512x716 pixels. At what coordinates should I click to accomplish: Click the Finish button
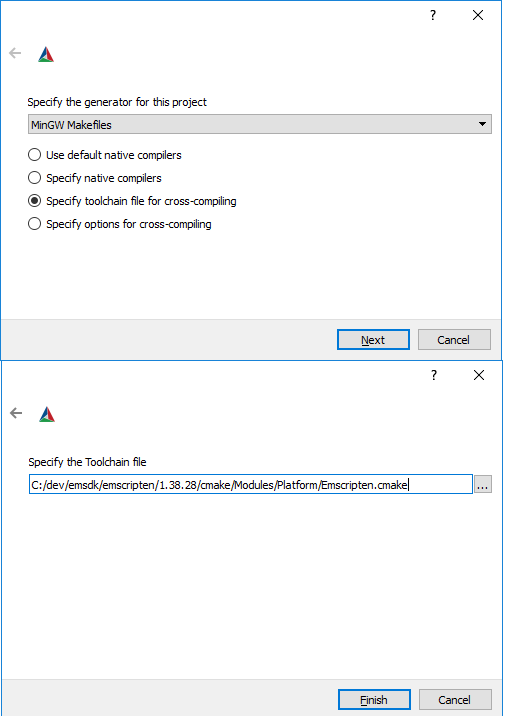tap(374, 700)
